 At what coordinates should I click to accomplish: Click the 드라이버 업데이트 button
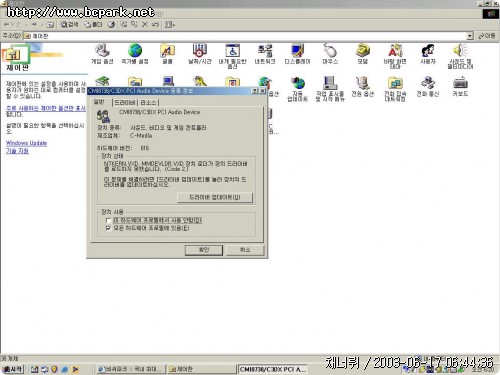pyautogui.click(x=215, y=197)
